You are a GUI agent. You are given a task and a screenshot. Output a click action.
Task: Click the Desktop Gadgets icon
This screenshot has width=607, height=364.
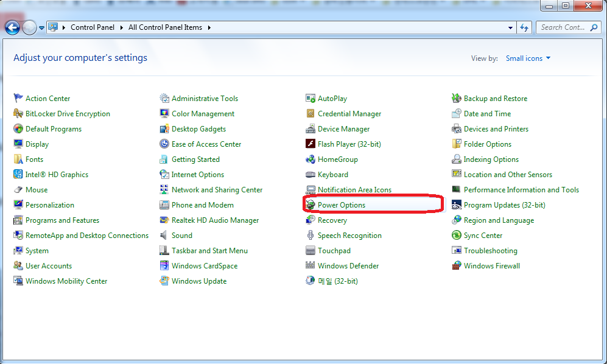pyautogui.click(x=164, y=128)
